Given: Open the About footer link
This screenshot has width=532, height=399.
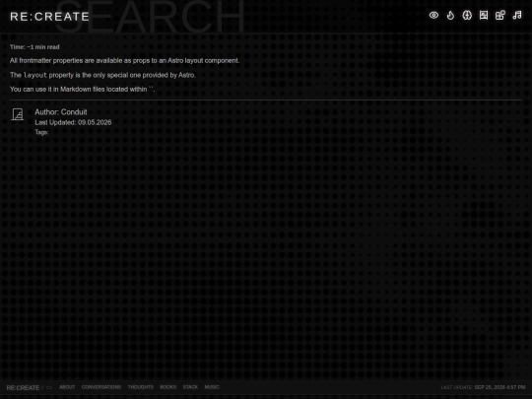Looking at the screenshot, I should [67, 387].
